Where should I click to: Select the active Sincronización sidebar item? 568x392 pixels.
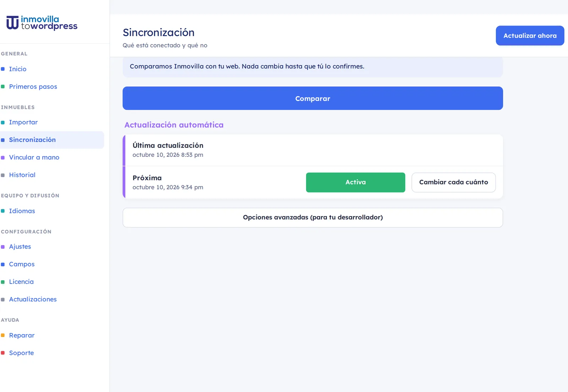pyautogui.click(x=52, y=140)
